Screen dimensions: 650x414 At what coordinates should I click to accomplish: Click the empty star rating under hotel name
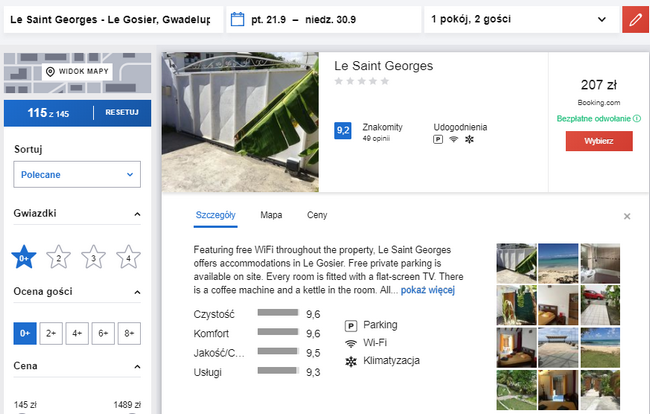361,81
